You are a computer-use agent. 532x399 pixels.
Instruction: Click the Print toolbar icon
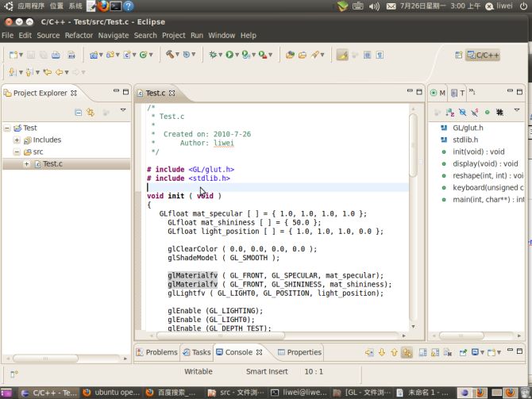[x=56, y=55]
